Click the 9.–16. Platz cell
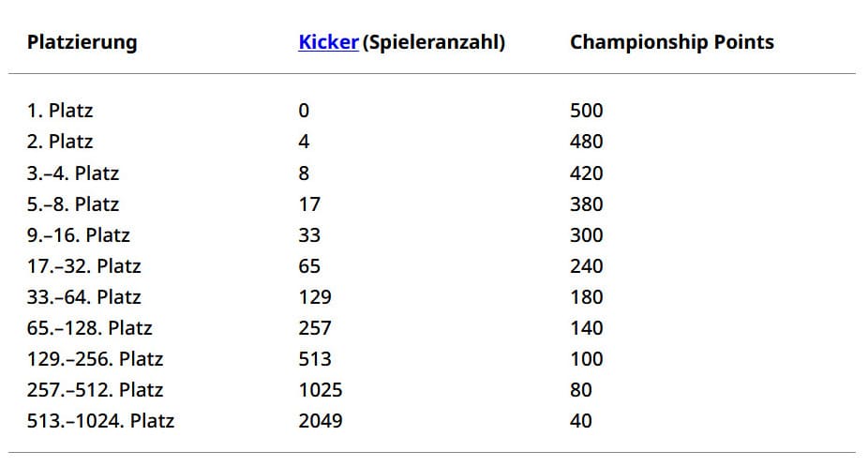Screen dimensions: 868x466 click(78, 235)
